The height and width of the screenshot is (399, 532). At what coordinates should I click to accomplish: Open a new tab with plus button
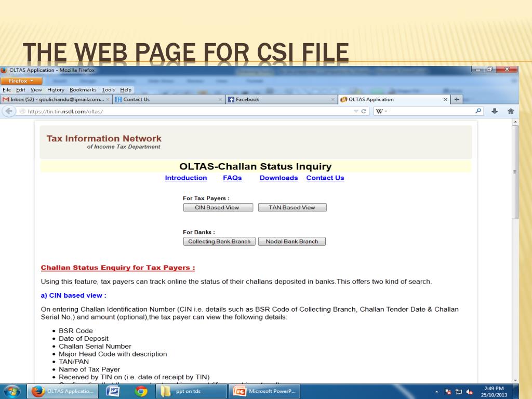(457, 99)
